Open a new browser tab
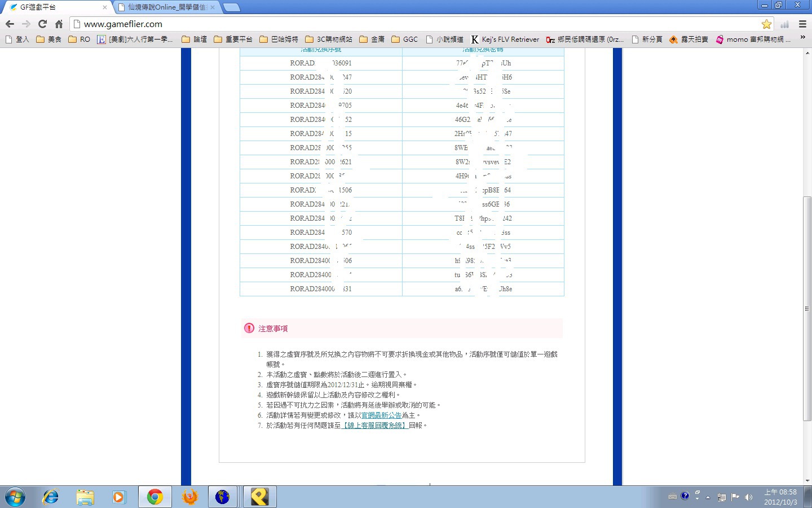 tap(231, 7)
